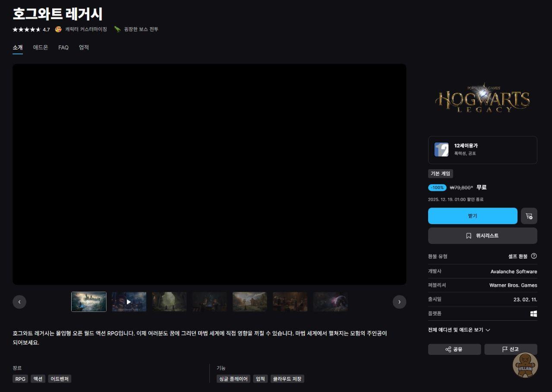
Task: Play the trailer video thumbnail
Action: tap(129, 302)
